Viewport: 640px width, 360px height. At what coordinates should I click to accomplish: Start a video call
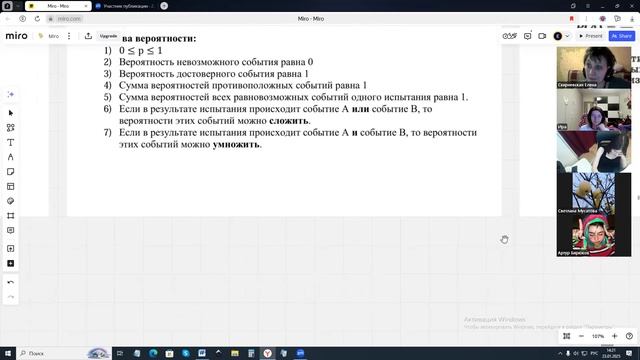click(542, 36)
